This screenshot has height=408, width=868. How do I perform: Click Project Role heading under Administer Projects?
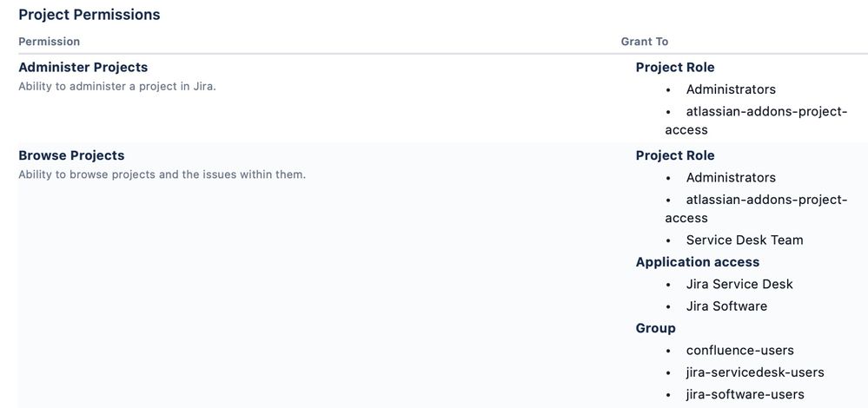pos(675,68)
